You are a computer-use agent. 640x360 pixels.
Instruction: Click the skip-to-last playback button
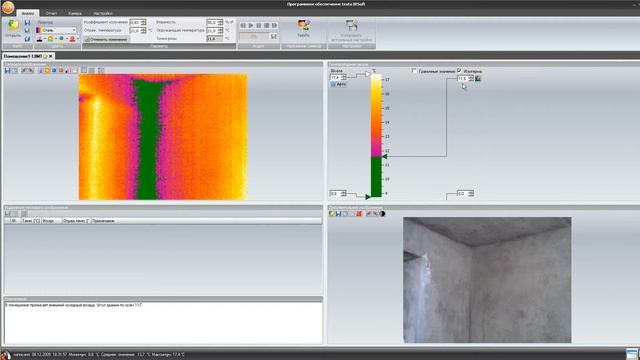click(274, 25)
